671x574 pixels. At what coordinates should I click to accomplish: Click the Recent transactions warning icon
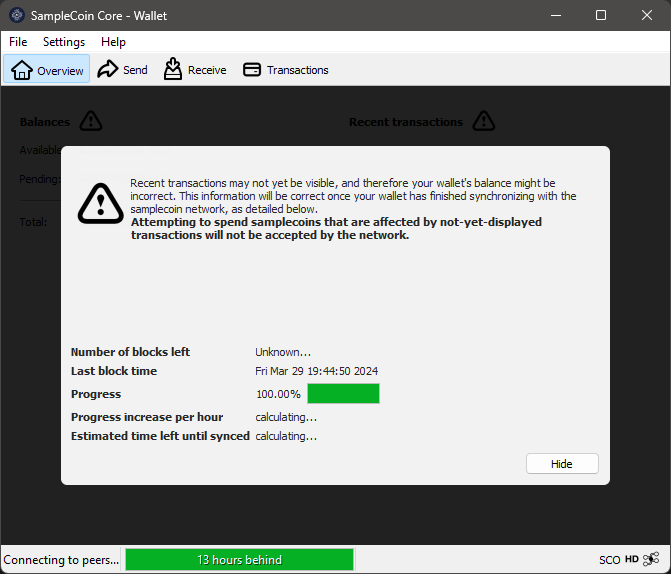(x=484, y=121)
